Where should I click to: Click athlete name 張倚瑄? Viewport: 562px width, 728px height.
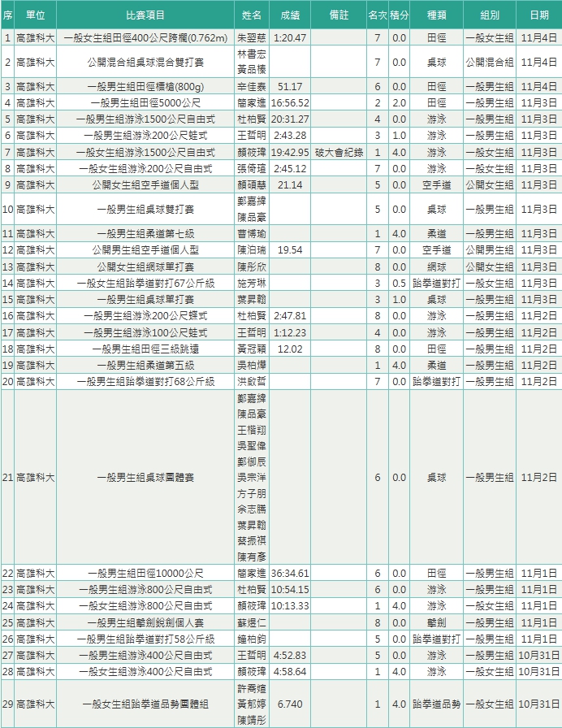pos(252,168)
